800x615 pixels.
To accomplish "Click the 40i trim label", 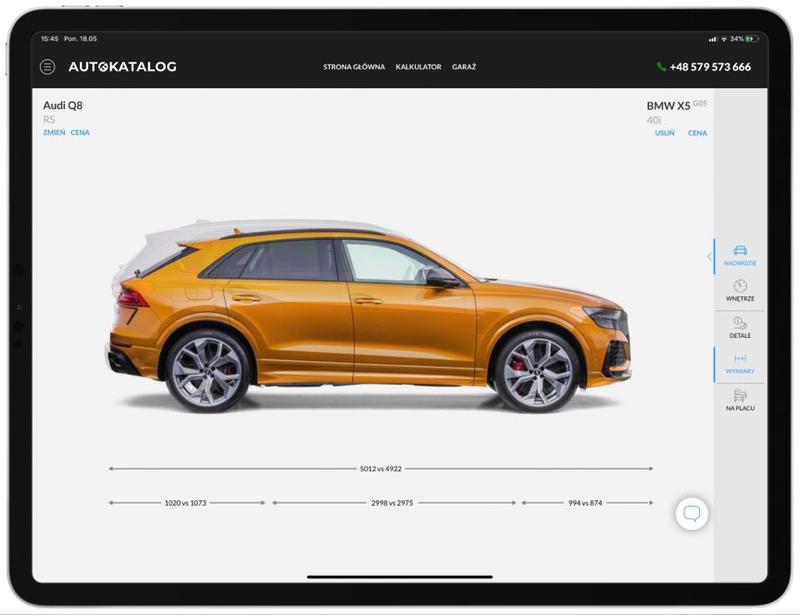I will [x=654, y=120].
